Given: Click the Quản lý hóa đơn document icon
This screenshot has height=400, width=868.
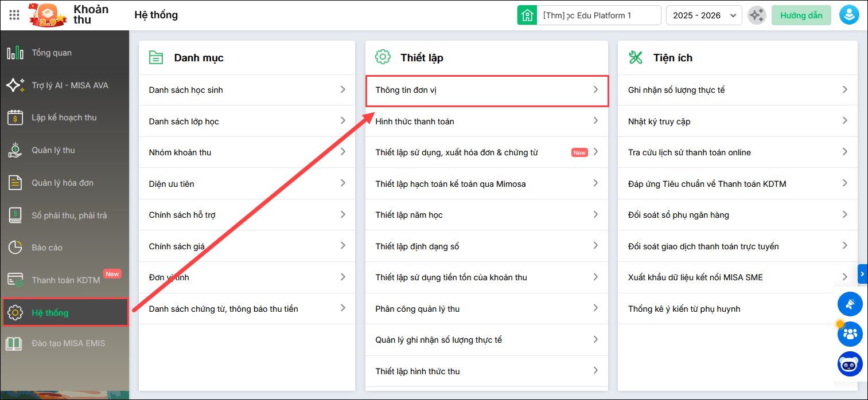Looking at the screenshot, I should point(15,183).
